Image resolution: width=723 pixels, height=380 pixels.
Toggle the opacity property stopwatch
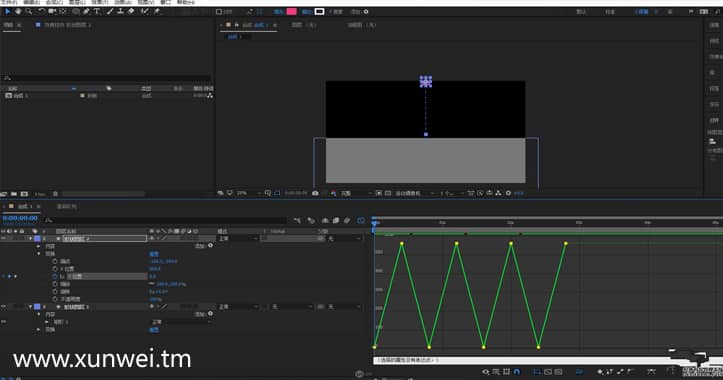click(x=55, y=299)
